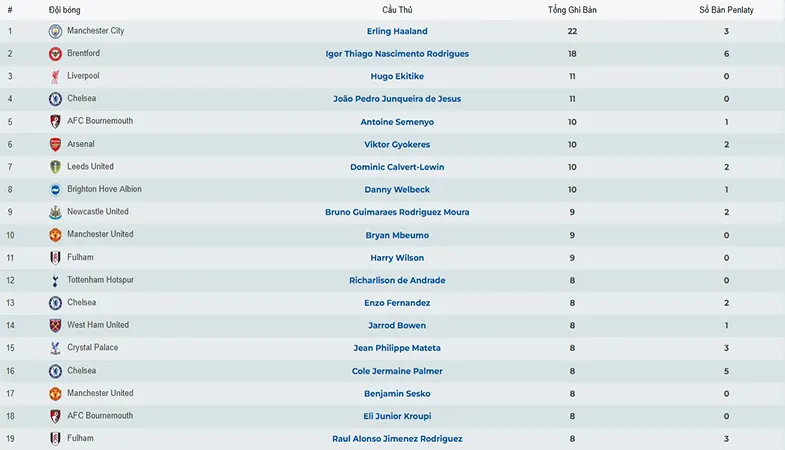Click the Manchester City club crest
This screenshot has width=785, height=450.
tap(55, 31)
